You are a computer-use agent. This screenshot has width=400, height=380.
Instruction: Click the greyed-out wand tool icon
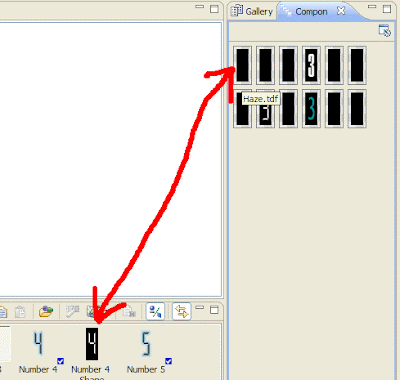click(x=72, y=312)
